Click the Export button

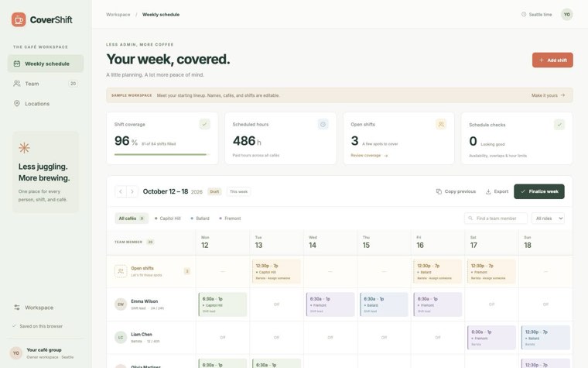pos(497,191)
